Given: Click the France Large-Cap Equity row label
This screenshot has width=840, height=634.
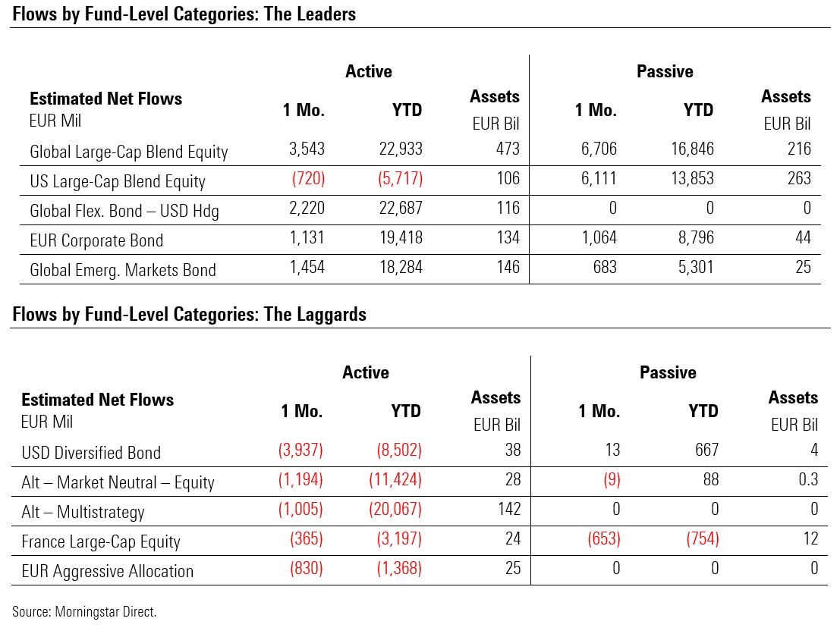Looking at the screenshot, I should click(101, 541).
